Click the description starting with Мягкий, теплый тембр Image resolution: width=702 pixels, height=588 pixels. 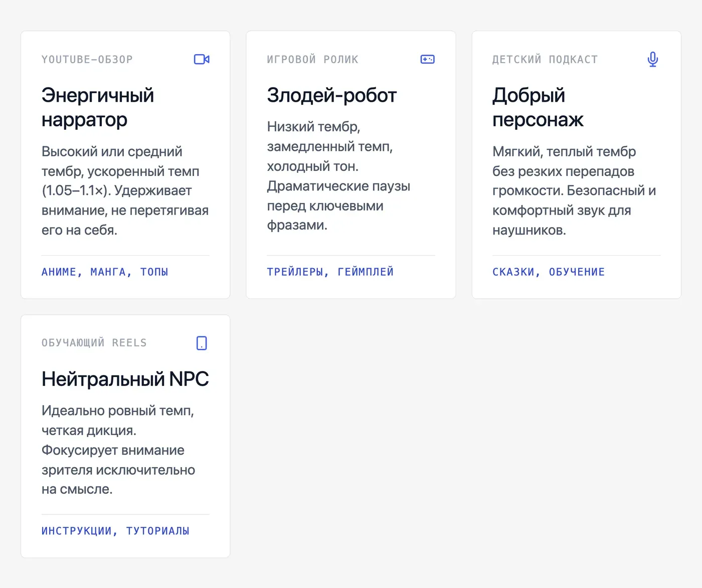pos(575,190)
